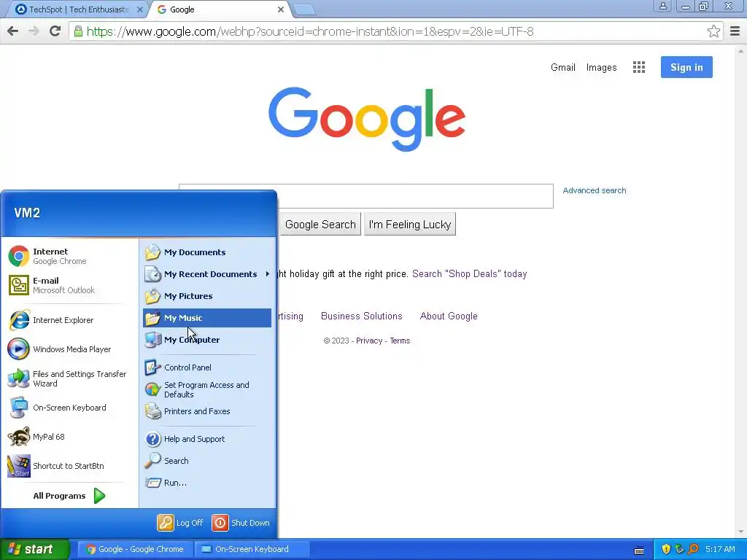Open Printers and Faxes
The image size is (747, 560).
point(207,411)
